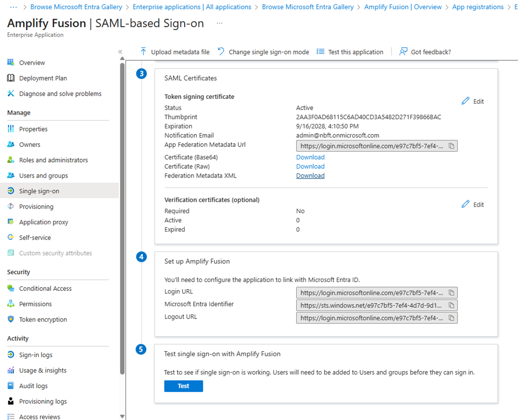Download the Certificate (Base64)
Image resolution: width=518 pixels, height=420 pixels.
tap(310, 157)
